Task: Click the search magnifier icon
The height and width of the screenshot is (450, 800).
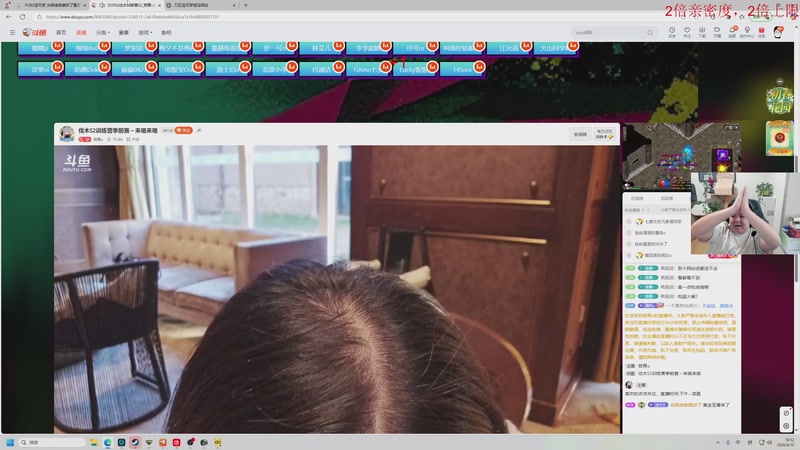Action: (650, 32)
